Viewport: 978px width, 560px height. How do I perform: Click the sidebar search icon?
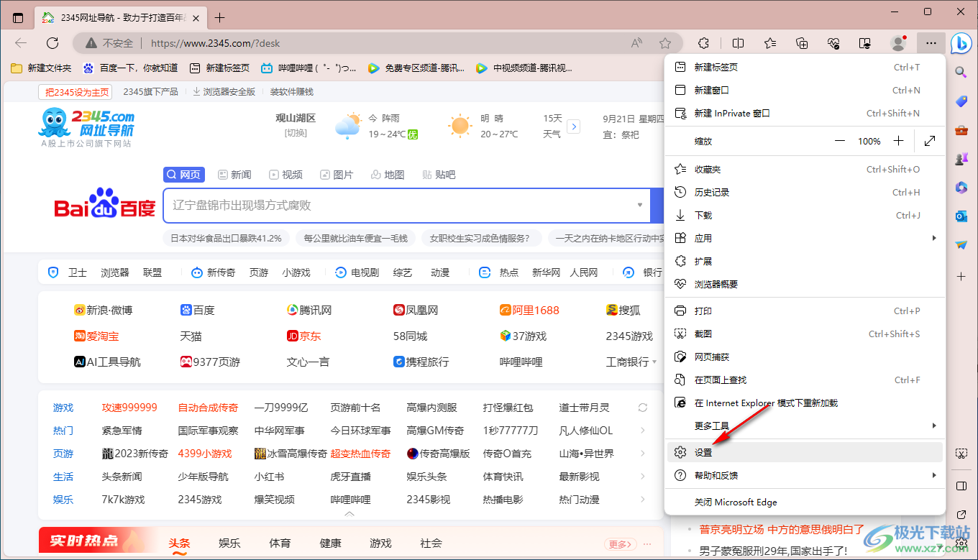tap(961, 72)
